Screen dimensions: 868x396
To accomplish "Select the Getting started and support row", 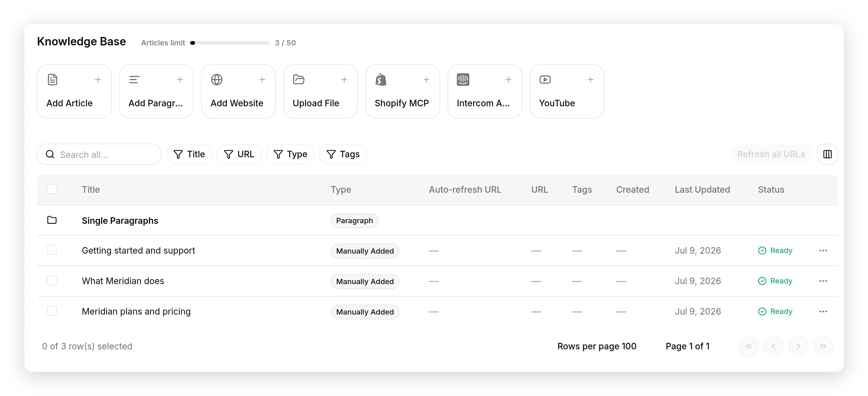I will point(52,250).
